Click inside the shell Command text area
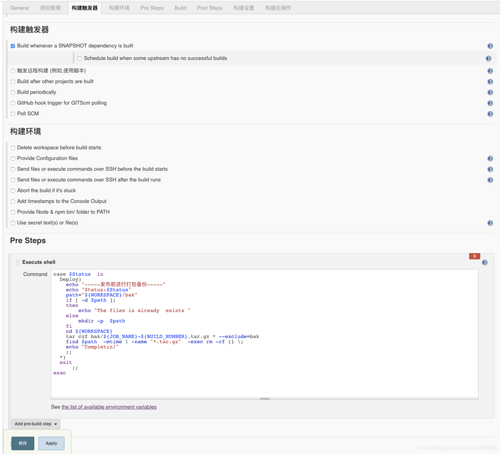The height and width of the screenshot is (454, 500). pyautogui.click(x=265, y=333)
